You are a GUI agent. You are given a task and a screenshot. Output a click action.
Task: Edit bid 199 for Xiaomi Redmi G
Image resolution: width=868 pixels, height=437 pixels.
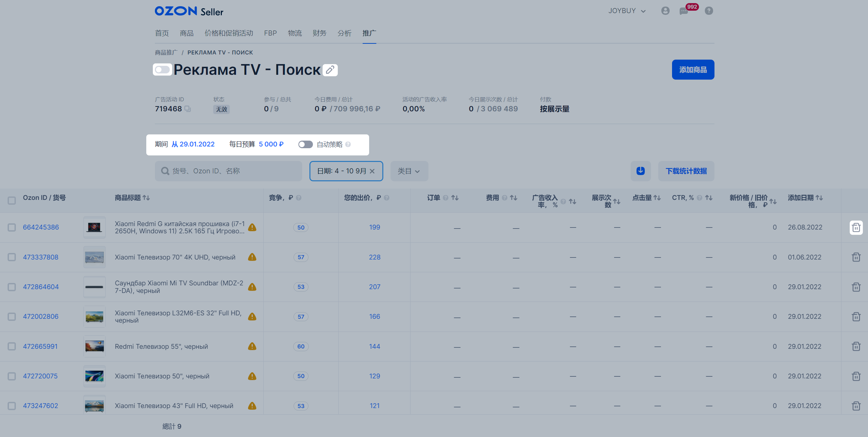point(375,227)
